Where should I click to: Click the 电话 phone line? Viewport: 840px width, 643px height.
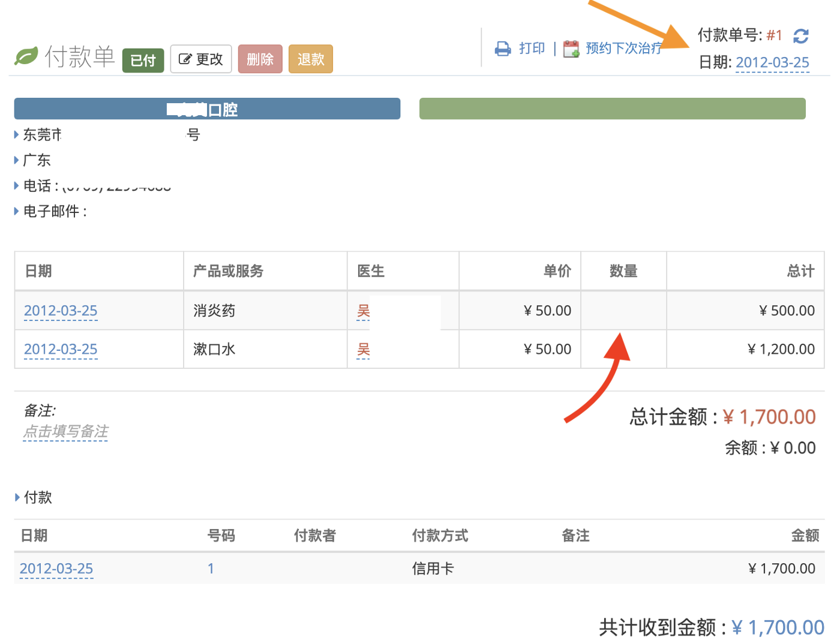[x=96, y=186]
